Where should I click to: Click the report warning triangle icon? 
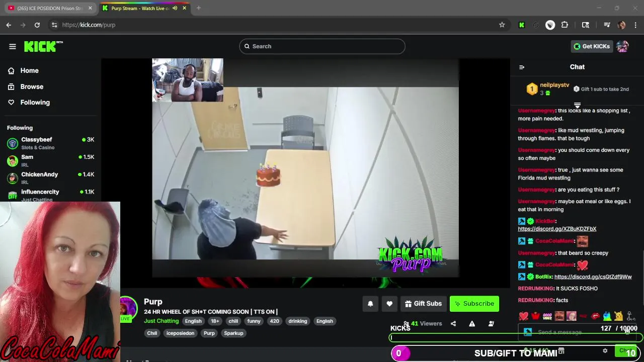point(472,324)
